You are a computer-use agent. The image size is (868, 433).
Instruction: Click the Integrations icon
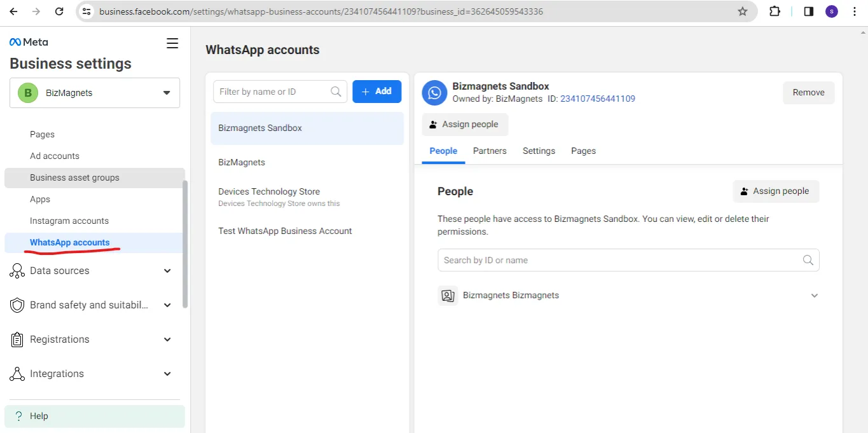coord(17,374)
